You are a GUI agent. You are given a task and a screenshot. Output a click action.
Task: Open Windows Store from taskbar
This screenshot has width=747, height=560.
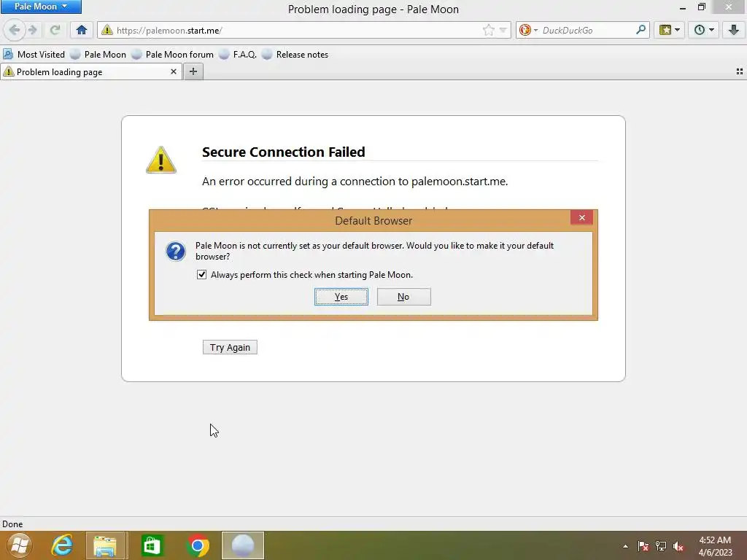[x=152, y=545]
